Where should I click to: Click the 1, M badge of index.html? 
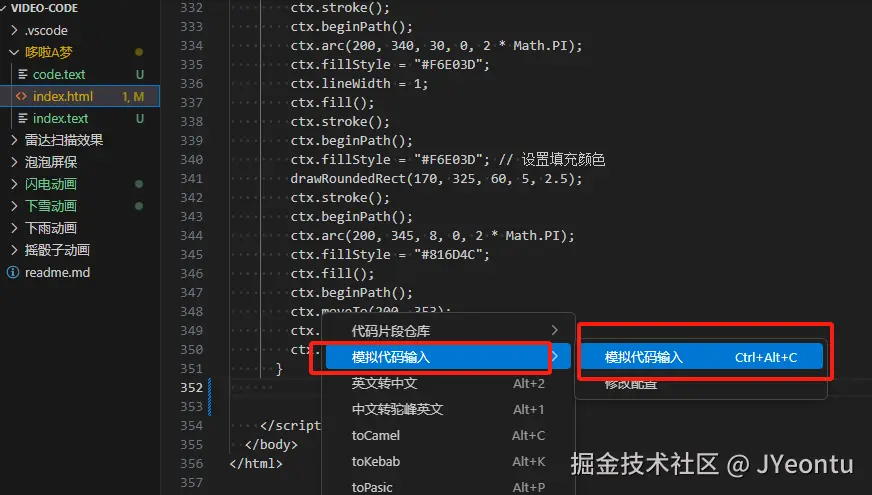(133, 97)
